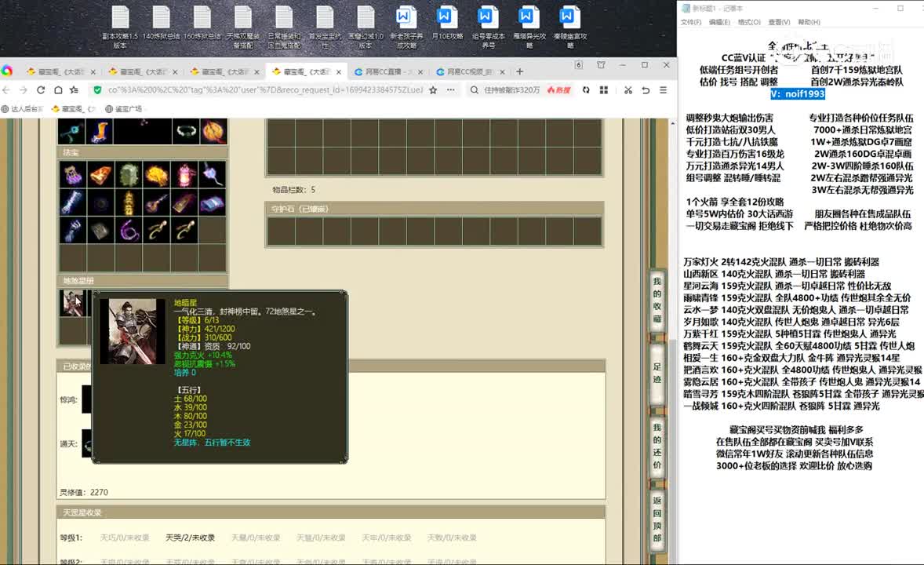
Task: Open the 查看(V) menu in Notepad
Action: point(779,22)
